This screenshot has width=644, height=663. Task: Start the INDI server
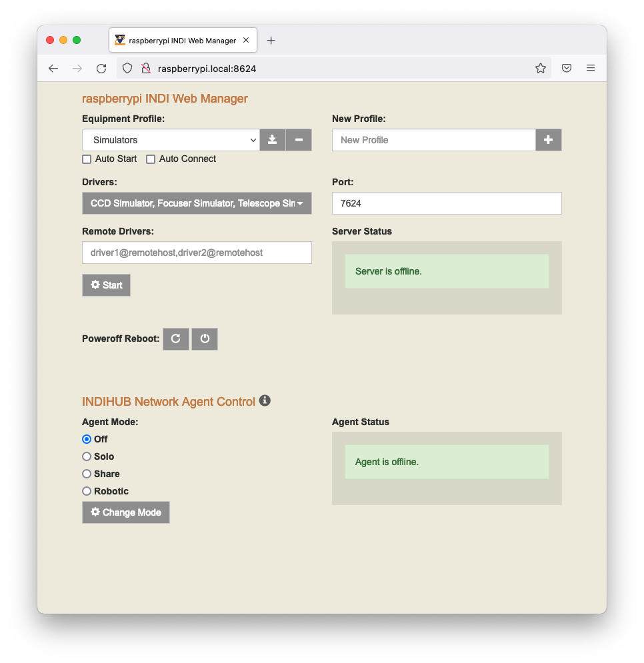(x=106, y=285)
